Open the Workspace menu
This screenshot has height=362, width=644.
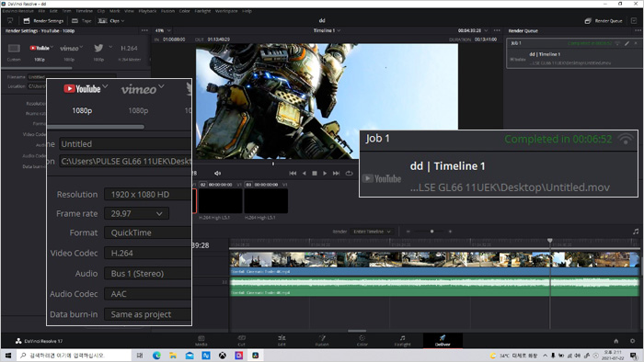point(226,11)
